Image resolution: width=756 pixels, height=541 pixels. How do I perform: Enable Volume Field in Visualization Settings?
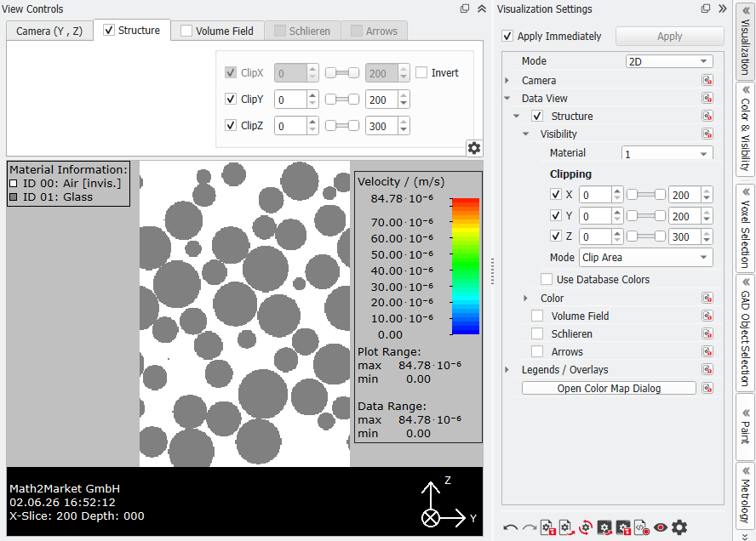point(537,316)
